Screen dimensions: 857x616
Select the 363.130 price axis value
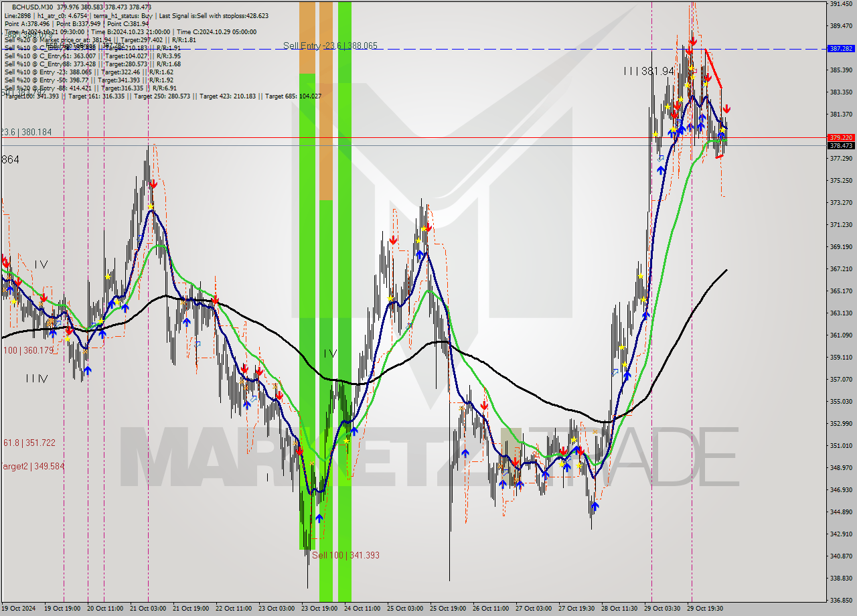[x=841, y=313]
